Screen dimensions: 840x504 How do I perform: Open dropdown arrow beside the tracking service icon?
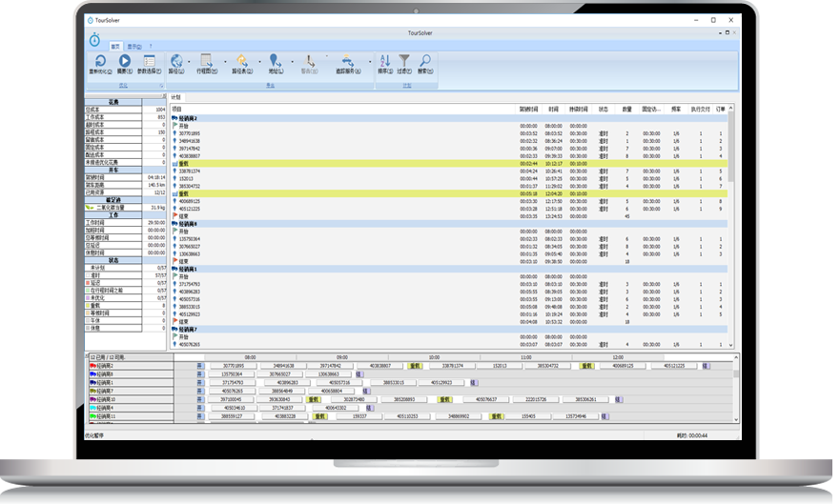368,63
